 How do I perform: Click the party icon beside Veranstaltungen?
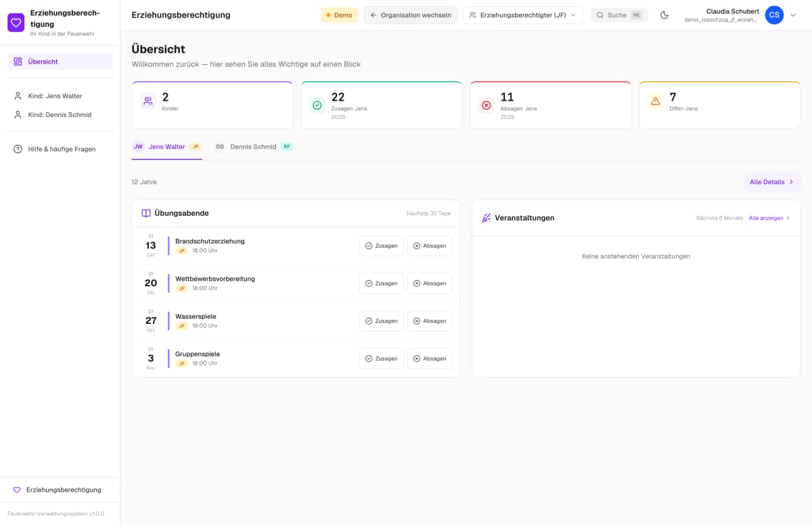tap(487, 218)
